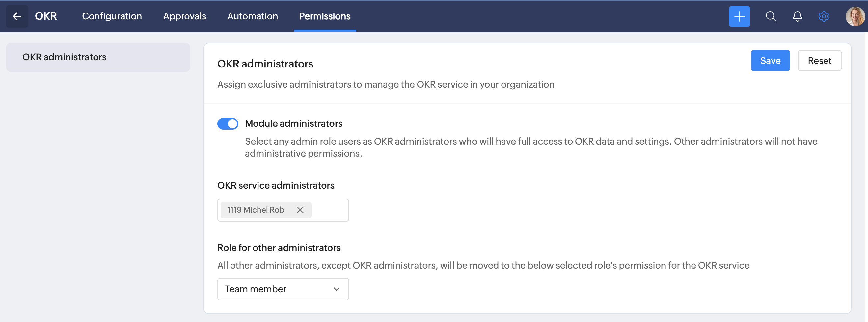This screenshot has width=868, height=322.
Task: Open search with magnifier icon
Action: pos(771,16)
